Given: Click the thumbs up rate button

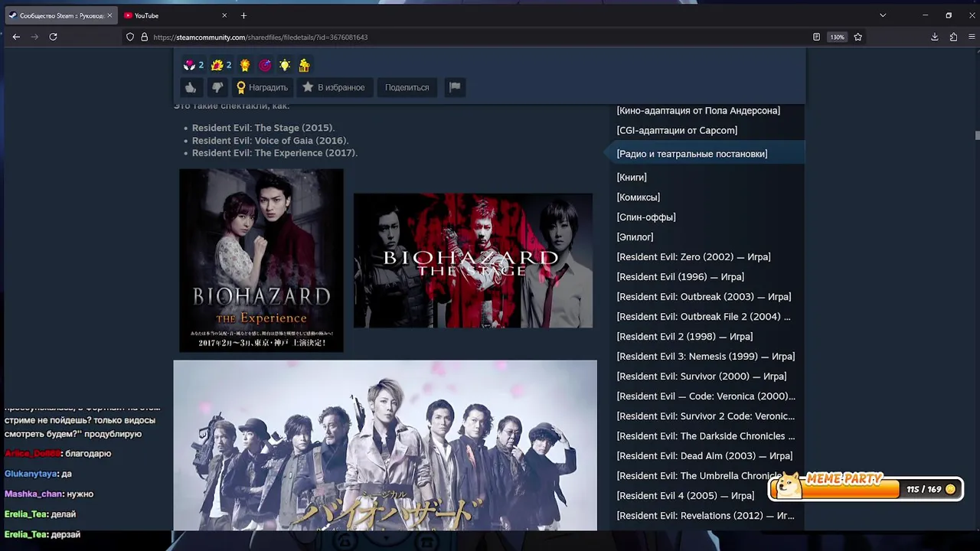Looking at the screenshot, I should [191, 87].
